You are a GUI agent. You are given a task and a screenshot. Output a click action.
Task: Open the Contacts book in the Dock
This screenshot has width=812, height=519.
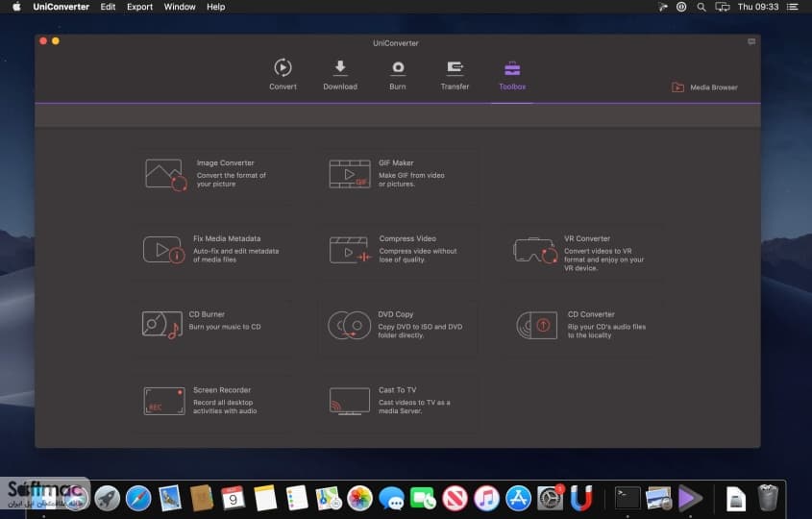pos(202,499)
